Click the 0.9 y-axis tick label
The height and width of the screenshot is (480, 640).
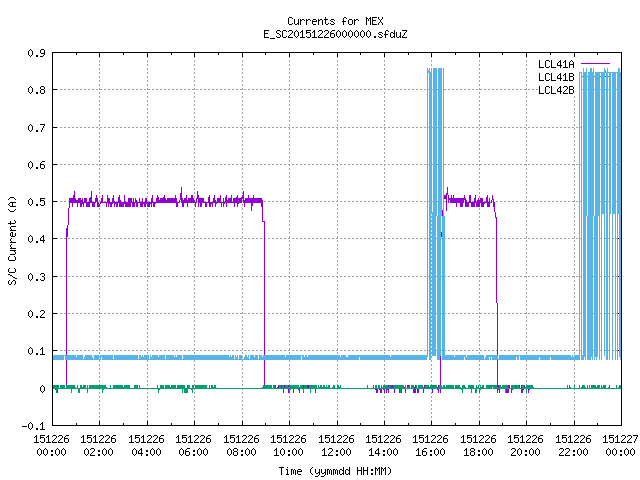tap(36, 53)
